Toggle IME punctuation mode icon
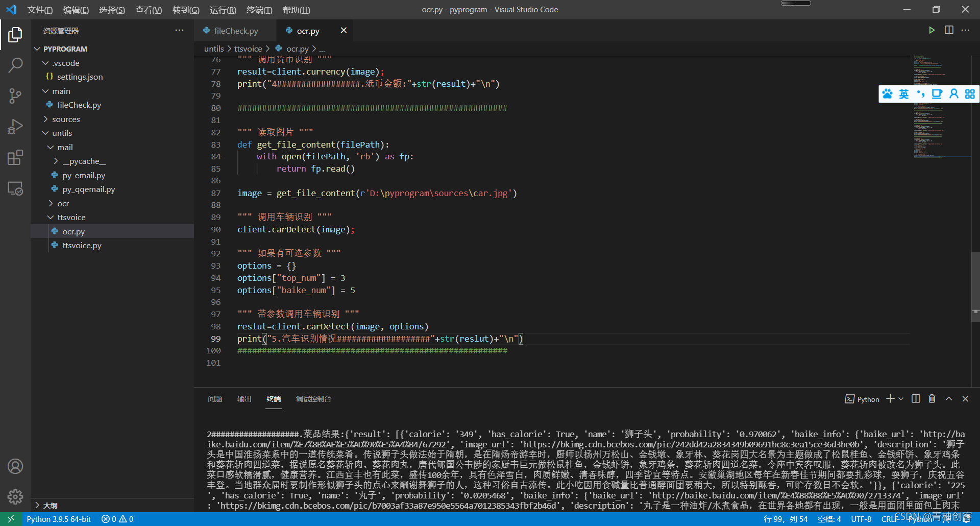This screenshot has height=526, width=980. [921, 94]
